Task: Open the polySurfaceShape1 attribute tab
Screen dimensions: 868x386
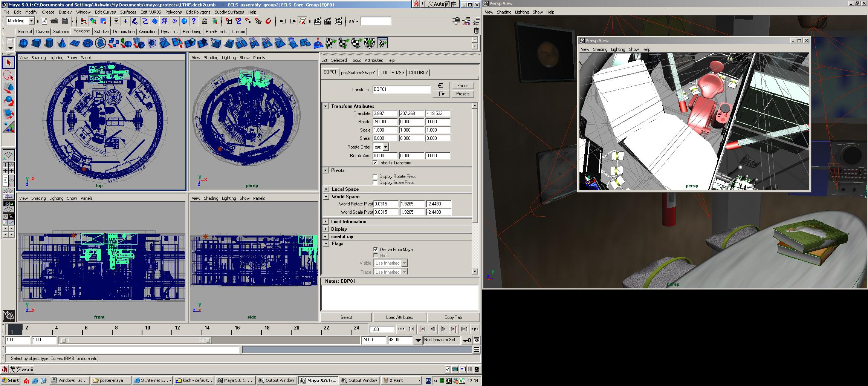Action: [358, 73]
